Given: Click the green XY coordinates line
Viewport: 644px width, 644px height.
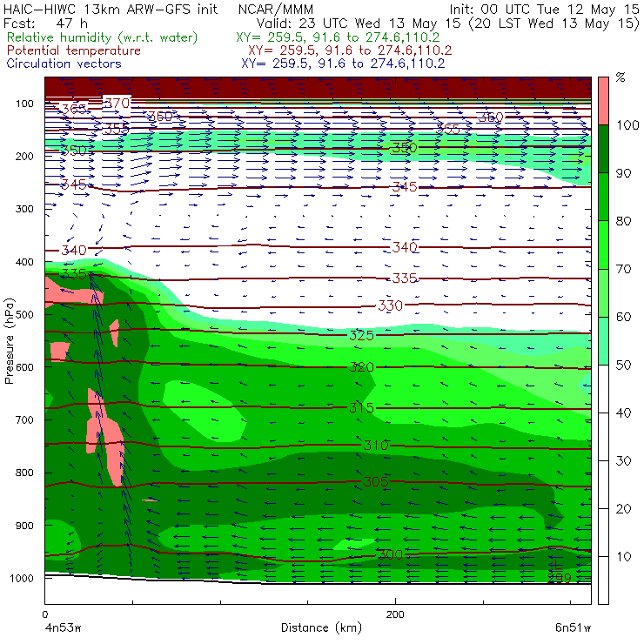Looking at the screenshot, I should [x=338, y=37].
